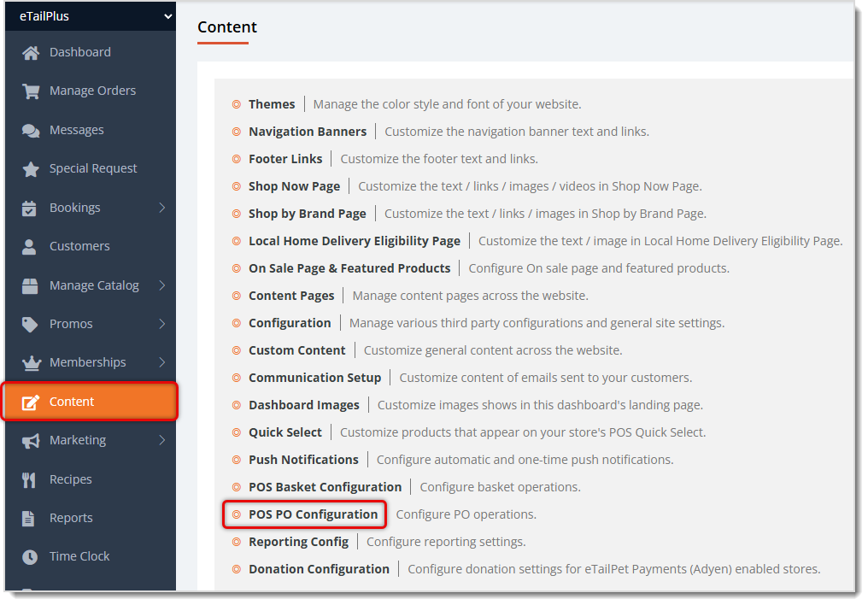This screenshot has height=605, width=868.
Task: Click the Reports document icon
Action: tap(28, 518)
